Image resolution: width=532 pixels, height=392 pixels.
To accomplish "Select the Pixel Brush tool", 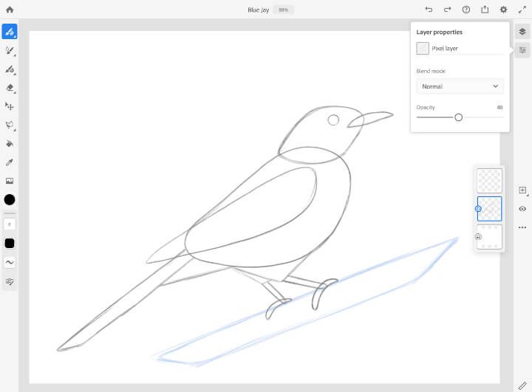I will [10, 32].
